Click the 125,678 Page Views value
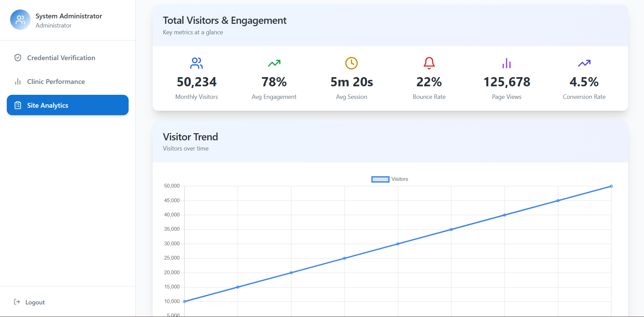This screenshot has height=317, width=644. pos(507,82)
